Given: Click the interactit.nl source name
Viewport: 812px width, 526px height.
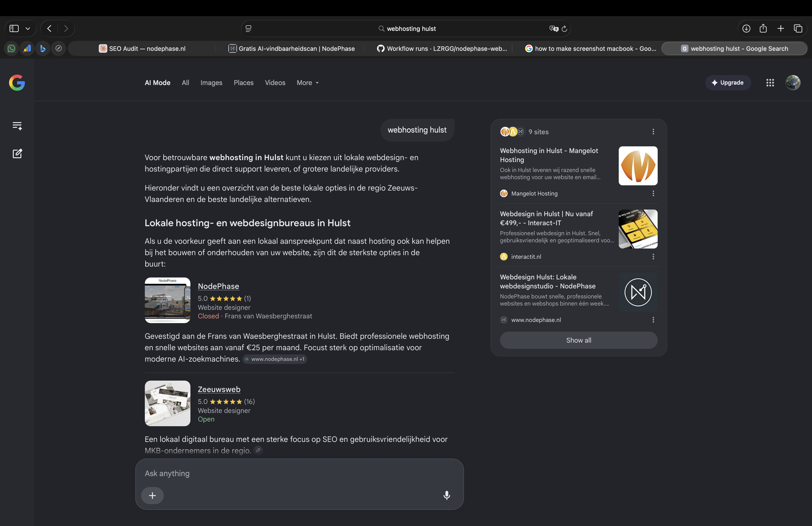Looking at the screenshot, I should click(526, 257).
